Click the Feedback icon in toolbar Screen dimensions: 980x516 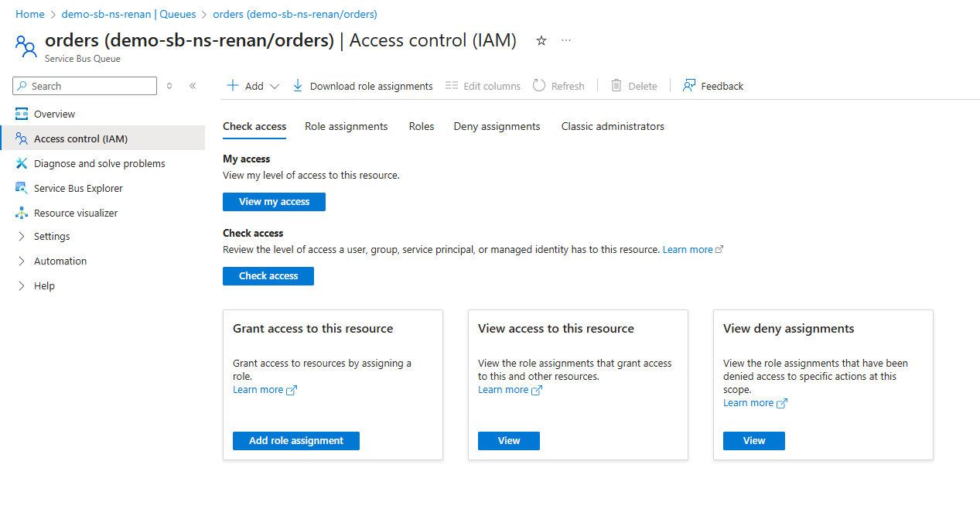pos(689,86)
